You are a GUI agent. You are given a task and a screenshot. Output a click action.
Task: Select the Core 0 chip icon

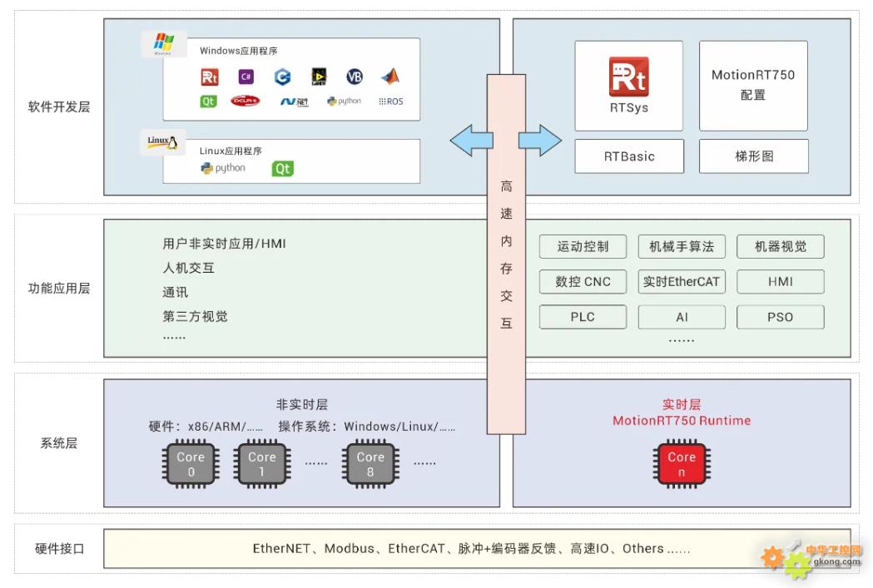point(190,464)
